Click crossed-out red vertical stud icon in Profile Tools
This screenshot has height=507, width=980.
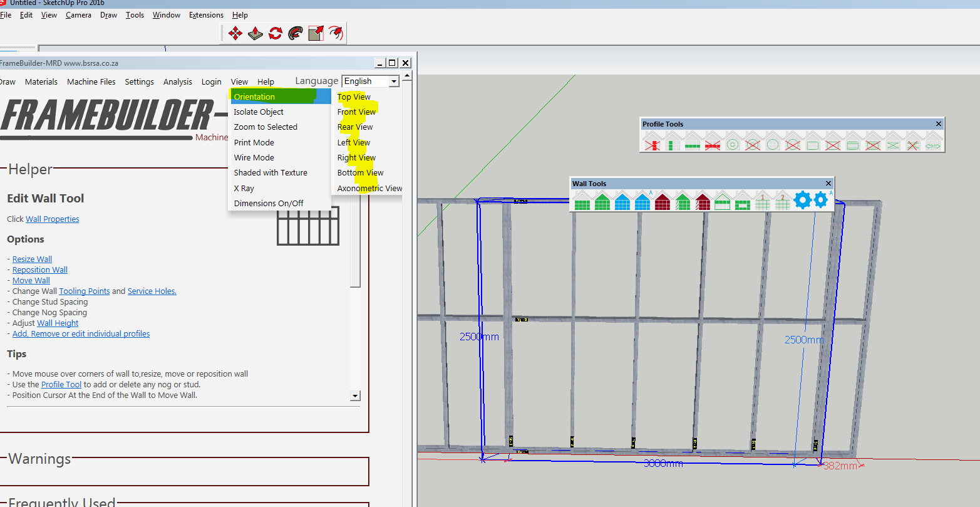point(652,142)
